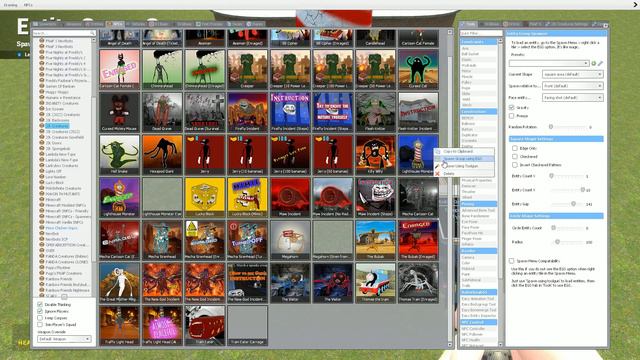This screenshot has width=640, height=360.
Task: Click the Entity Gap slider
Action: point(567,204)
